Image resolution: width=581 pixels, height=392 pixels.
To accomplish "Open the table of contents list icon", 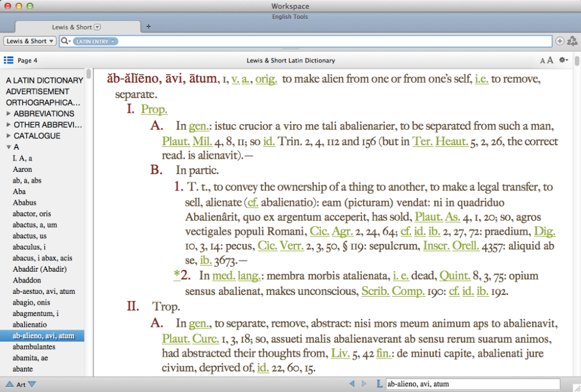I will [x=7, y=60].
